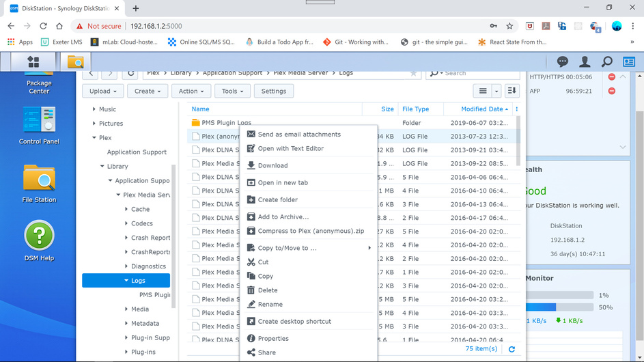Open the Action dropdown
This screenshot has width=644, height=362.
pos(191,92)
